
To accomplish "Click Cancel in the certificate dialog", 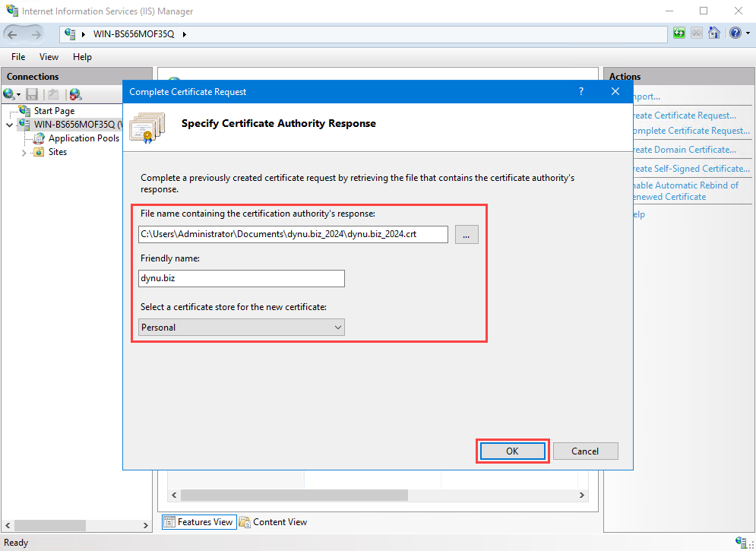I will click(x=585, y=451).
